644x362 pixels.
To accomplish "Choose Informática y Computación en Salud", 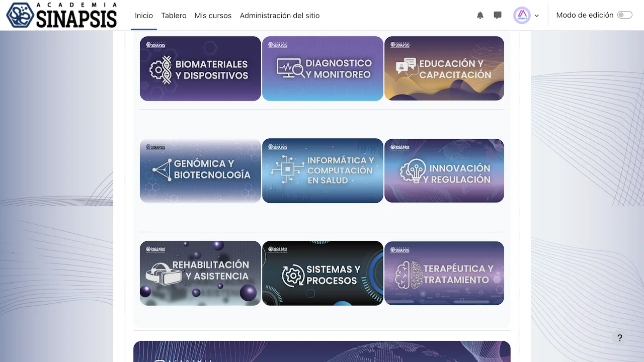I will [323, 170].
